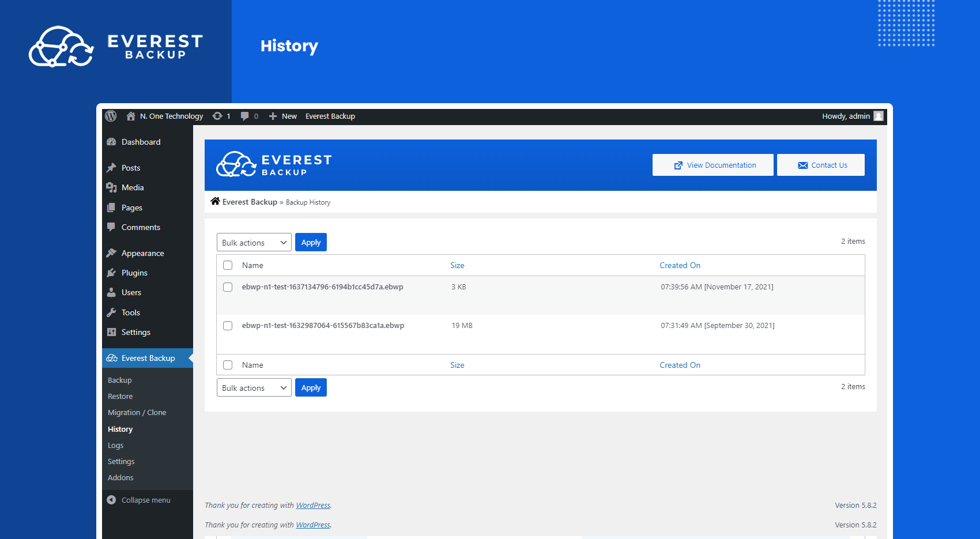Image resolution: width=980 pixels, height=539 pixels.
Task: Click the Pages icon in sidebar
Action: 112,208
